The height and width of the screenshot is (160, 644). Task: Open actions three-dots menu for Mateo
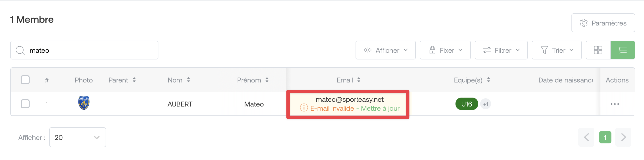tap(615, 104)
